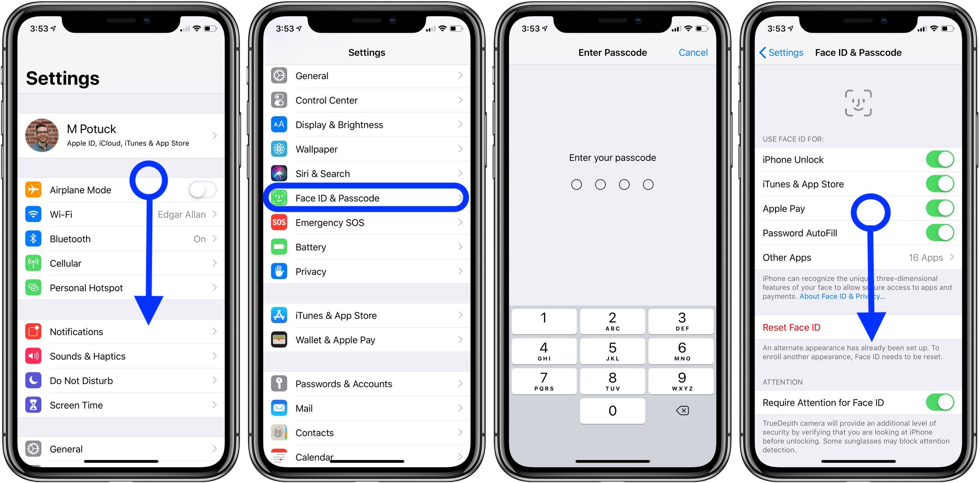
Task: Click Cancel on Enter Passcode screen
Action: [693, 52]
